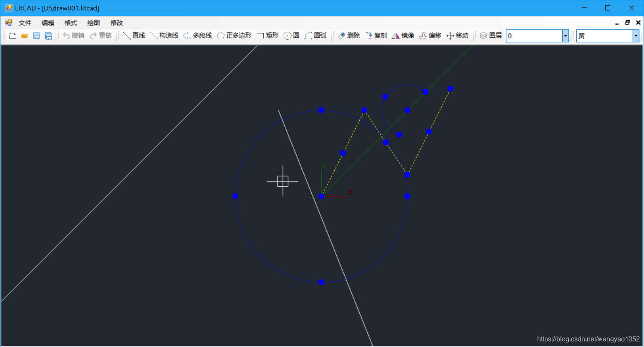Open the 编辑 menu
The width and height of the screenshot is (644, 347).
coord(48,23)
